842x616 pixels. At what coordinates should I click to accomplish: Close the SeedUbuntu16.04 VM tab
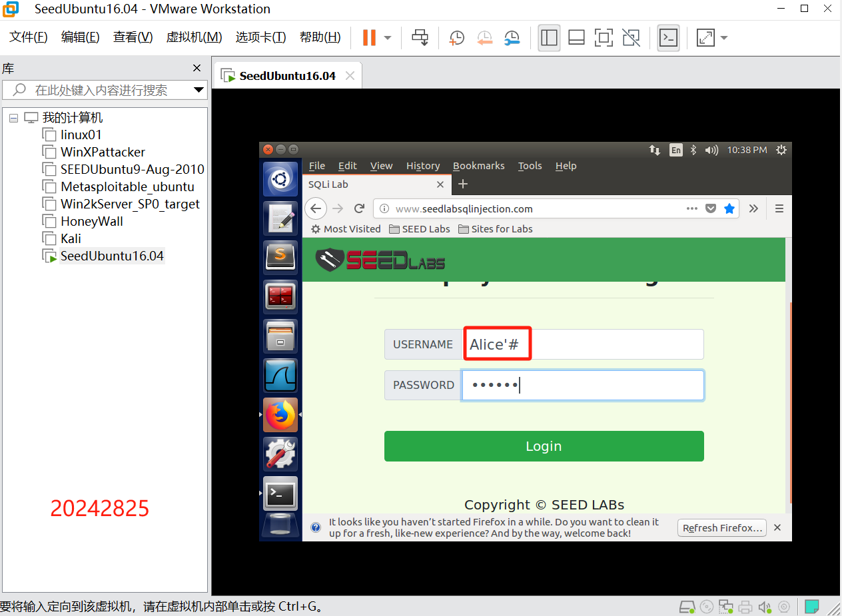pos(350,75)
